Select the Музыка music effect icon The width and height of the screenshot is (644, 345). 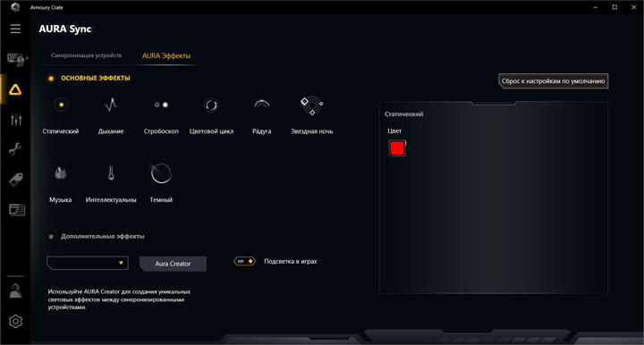pyautogui.click(x=61, y=173)
